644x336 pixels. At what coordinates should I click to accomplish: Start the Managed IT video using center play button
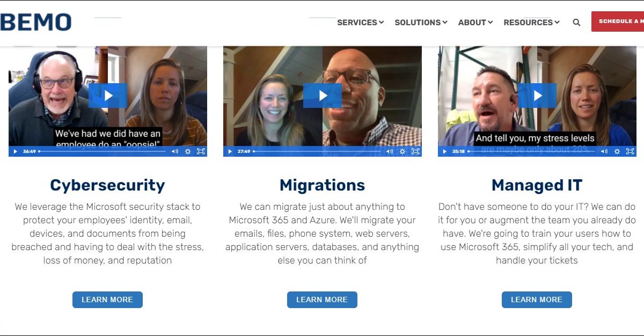pyautogui.click(x=537, y=96)
